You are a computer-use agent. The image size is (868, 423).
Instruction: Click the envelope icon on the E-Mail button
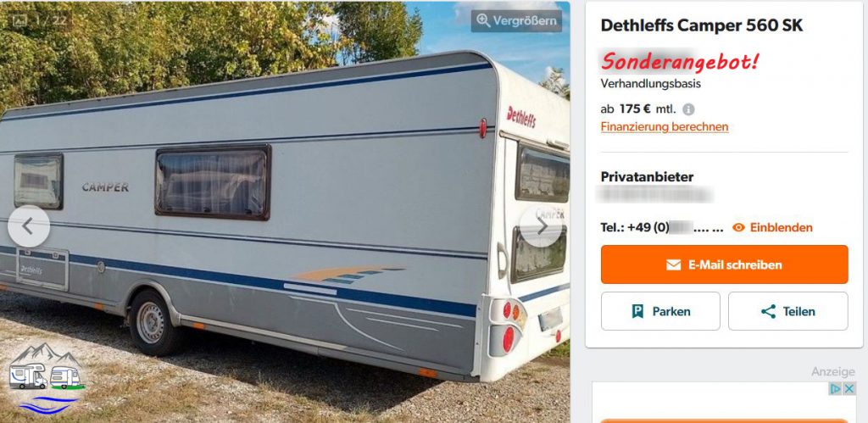coord(674,264)
